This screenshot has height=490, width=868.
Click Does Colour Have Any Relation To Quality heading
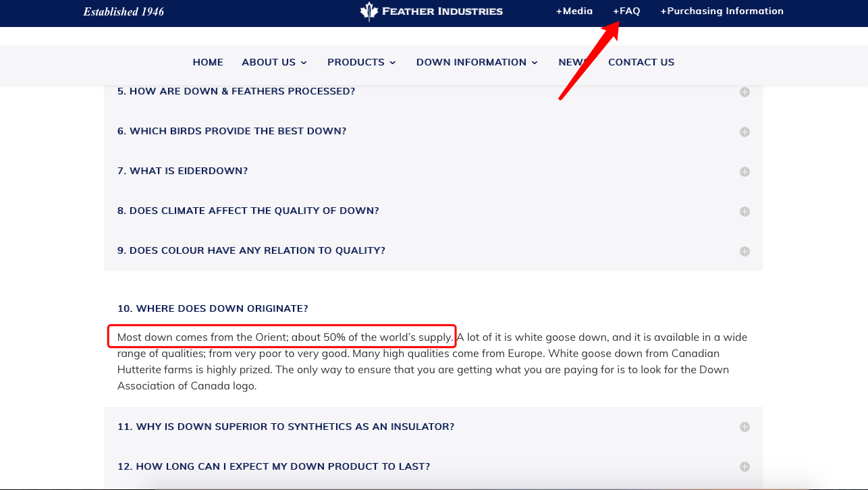pyautogui.click(x=251, y=250)
